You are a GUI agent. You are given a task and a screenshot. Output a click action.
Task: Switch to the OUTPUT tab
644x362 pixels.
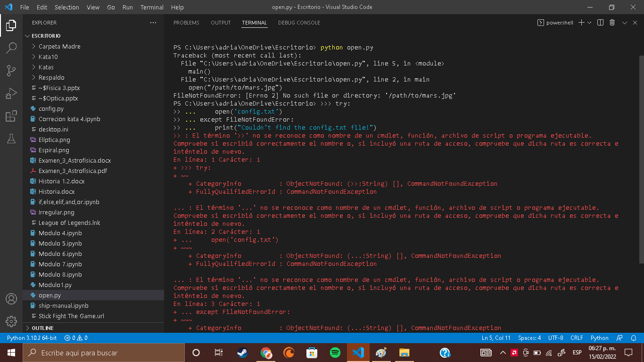221,23
